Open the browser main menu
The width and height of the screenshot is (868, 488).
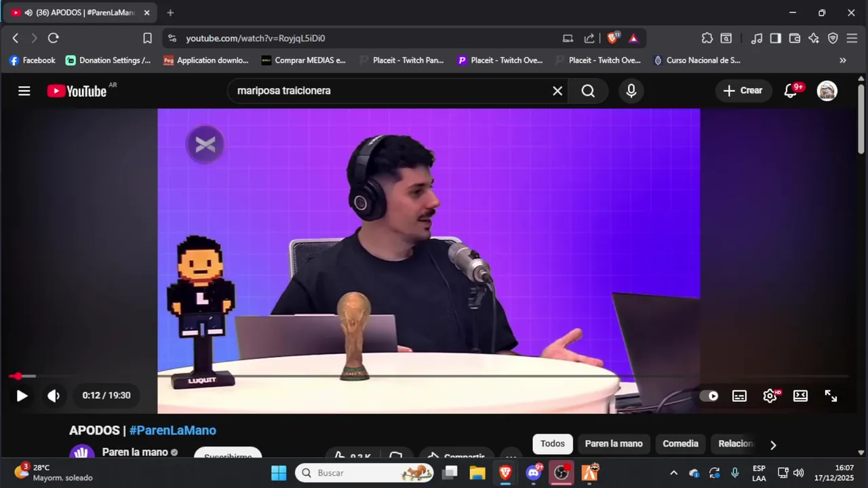852,38
